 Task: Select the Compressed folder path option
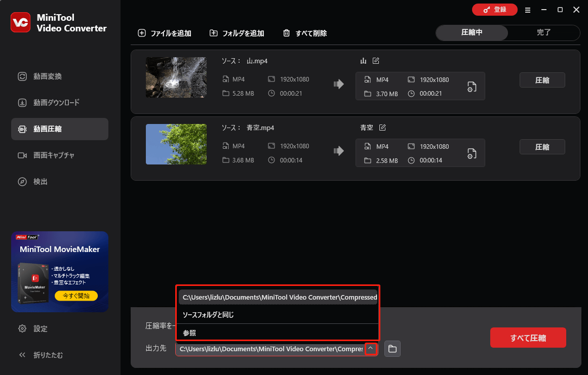278,297
